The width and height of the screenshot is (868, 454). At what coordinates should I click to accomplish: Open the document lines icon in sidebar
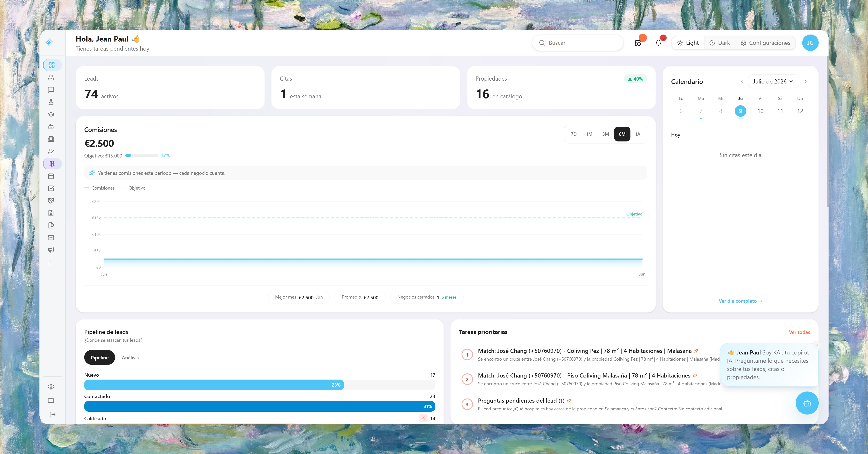[x=51, y=213]
